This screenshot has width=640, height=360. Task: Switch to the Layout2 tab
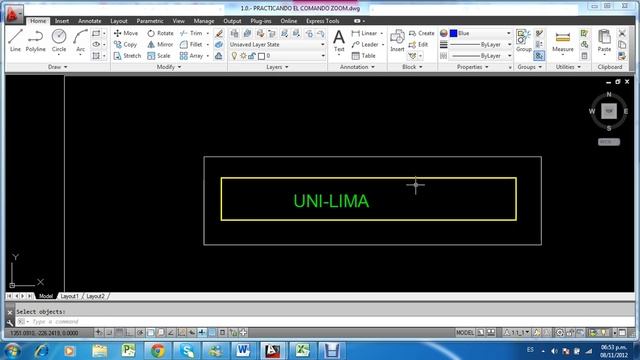[95, 296]
